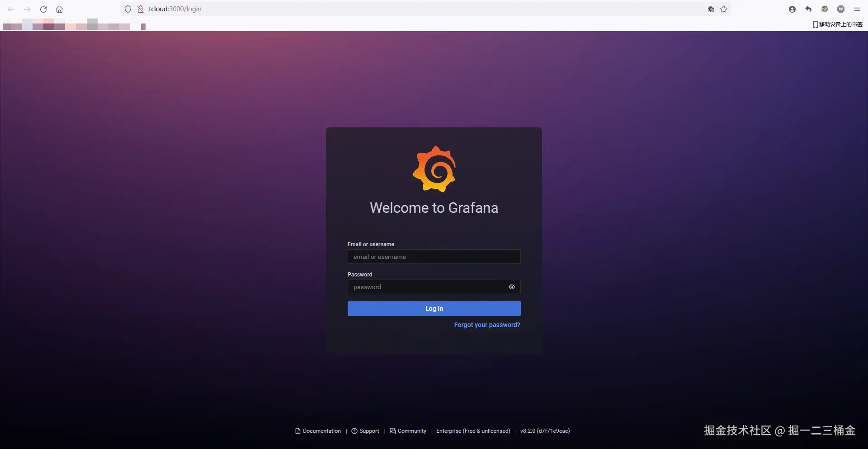The image size is (868, 449).
Task: Click the browser forward arrow
Action: (x=27, y=9)
